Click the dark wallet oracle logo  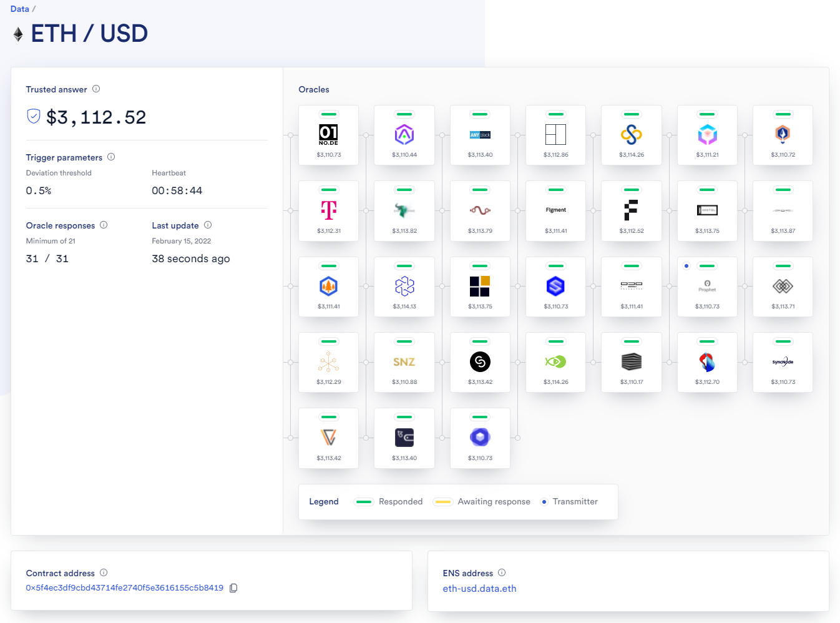tap(404, 438)
